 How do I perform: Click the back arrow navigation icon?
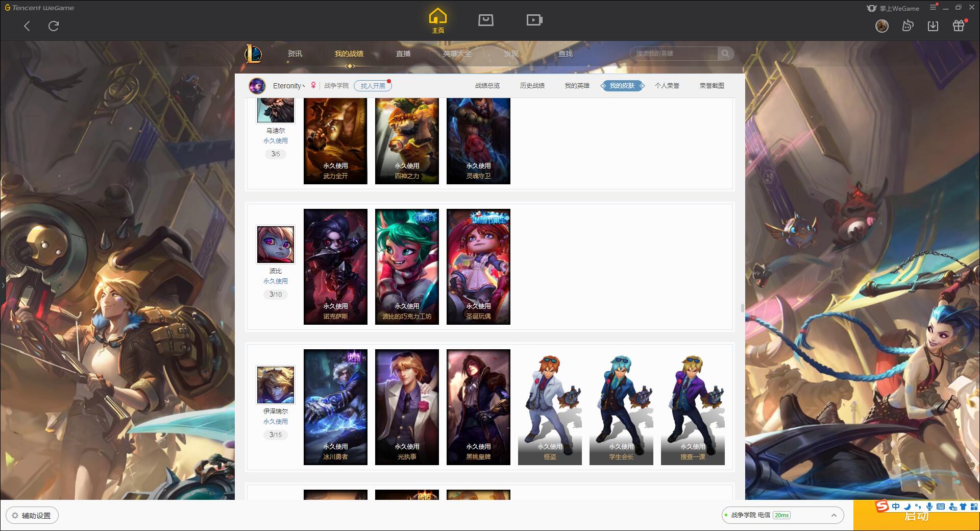(x=27, y=26)
